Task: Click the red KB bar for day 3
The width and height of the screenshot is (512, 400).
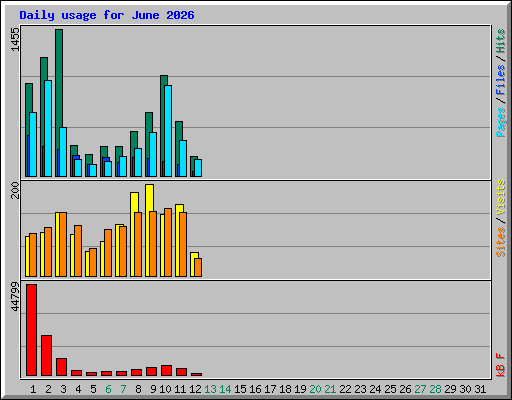Action: 62,367
